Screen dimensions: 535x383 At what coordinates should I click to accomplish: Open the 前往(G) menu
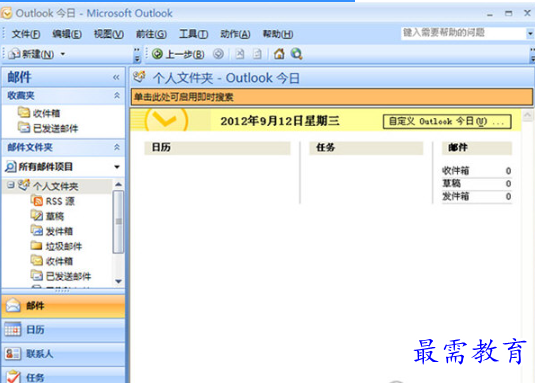pos(151,34)
